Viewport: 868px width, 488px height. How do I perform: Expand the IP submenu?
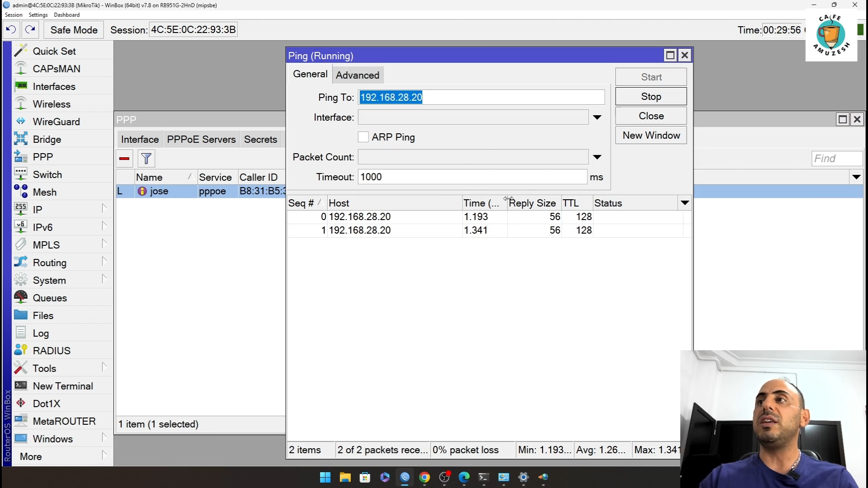(63, 210)
